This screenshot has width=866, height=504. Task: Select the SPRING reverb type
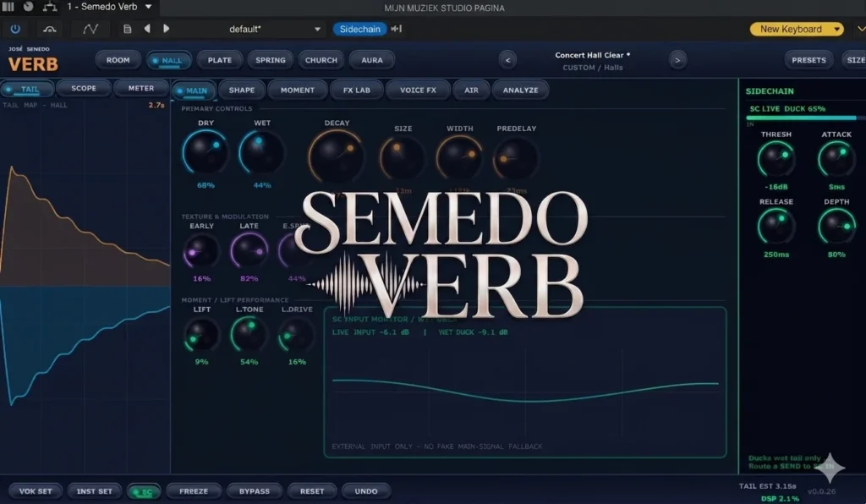pyautogui.click(x=271, y=60)
